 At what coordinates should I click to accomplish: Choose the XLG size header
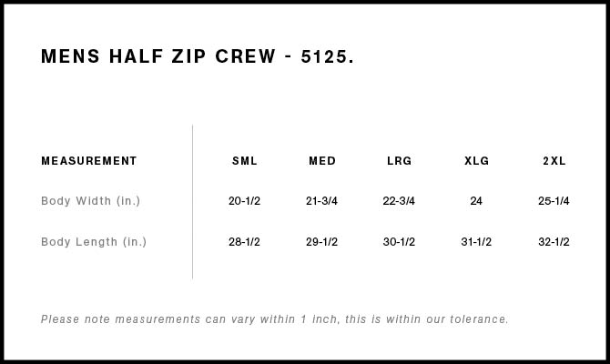point(477,161)
